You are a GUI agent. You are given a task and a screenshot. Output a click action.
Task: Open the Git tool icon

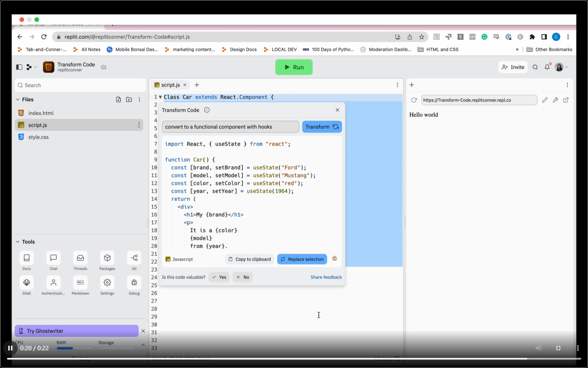[x=134, y=258]
